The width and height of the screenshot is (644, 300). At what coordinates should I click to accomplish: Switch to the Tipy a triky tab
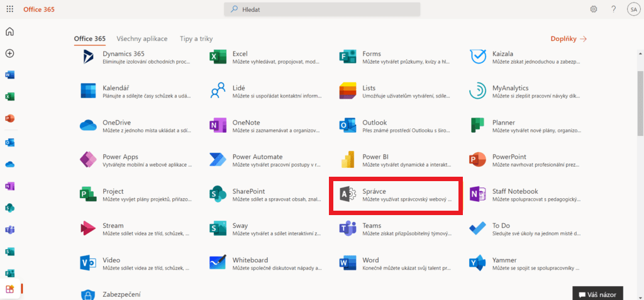(x=196, y=38)
